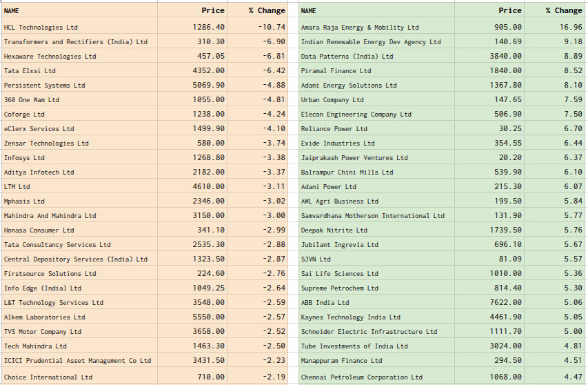Viewport: 588px width, 385px height.
Task: Click Mahindra And Mahindra Ltd
Action: [79, 216]
